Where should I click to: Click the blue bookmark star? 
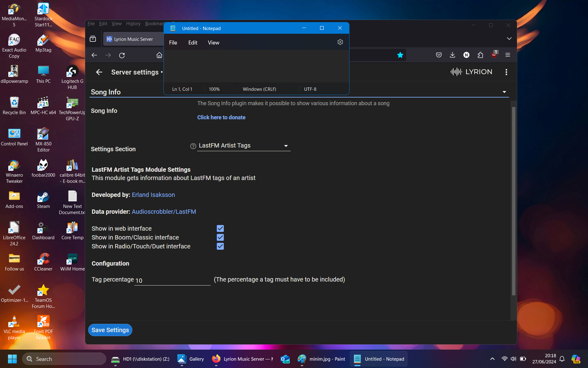coord(400,55)
